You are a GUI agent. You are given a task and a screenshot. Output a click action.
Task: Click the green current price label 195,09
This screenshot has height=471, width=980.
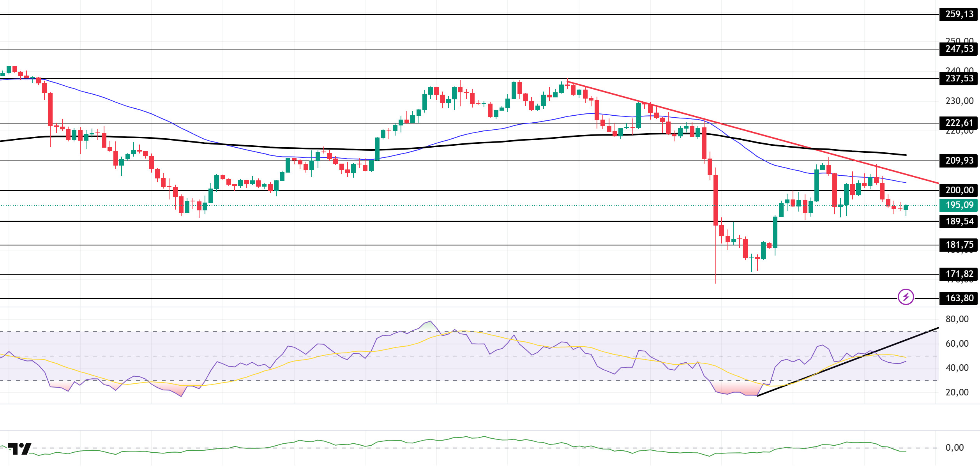point(959,205)
